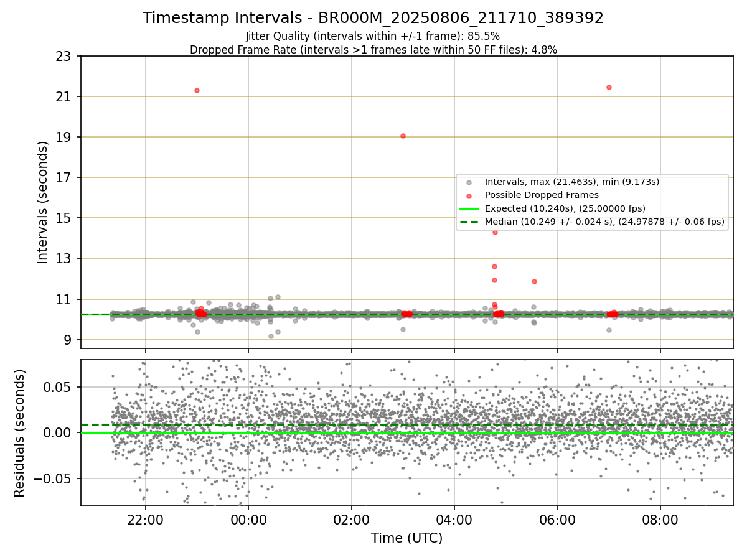The image size is (747, 560).
Task: Click the 'Time (UTC)' x-axis label
Action: [407, 538]
